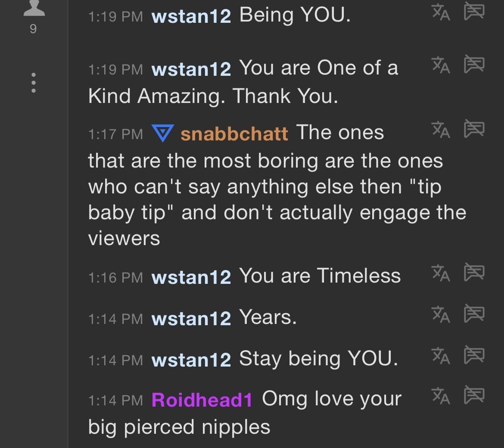Translate the "Stay being YOU." message
This screenshot has width=504, height=448.
(441, 356)
